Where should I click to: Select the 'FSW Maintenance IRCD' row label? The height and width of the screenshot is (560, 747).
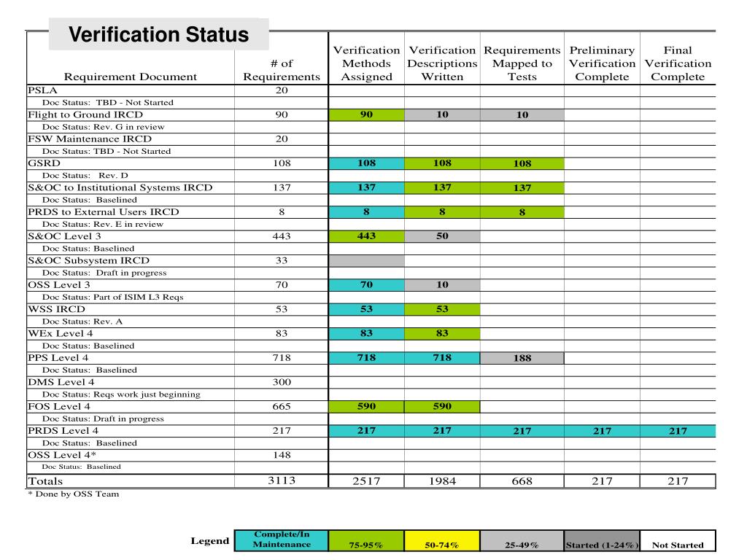90,139
